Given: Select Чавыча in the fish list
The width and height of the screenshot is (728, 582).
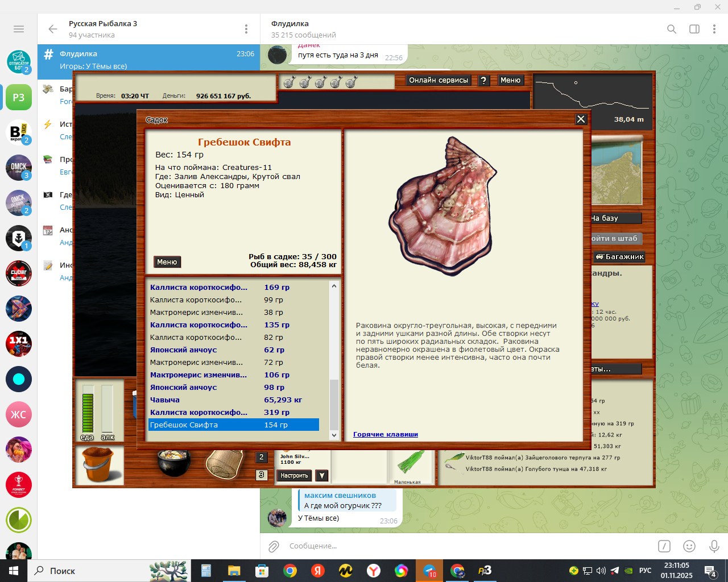Looking at the screenshot, I should click(165, 400).
